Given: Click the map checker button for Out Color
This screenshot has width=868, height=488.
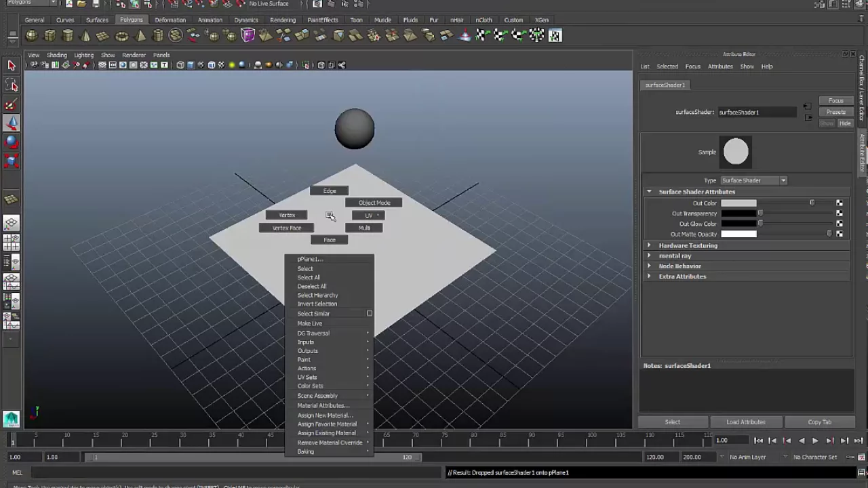Looking at the screenshot, I should 840,203.
